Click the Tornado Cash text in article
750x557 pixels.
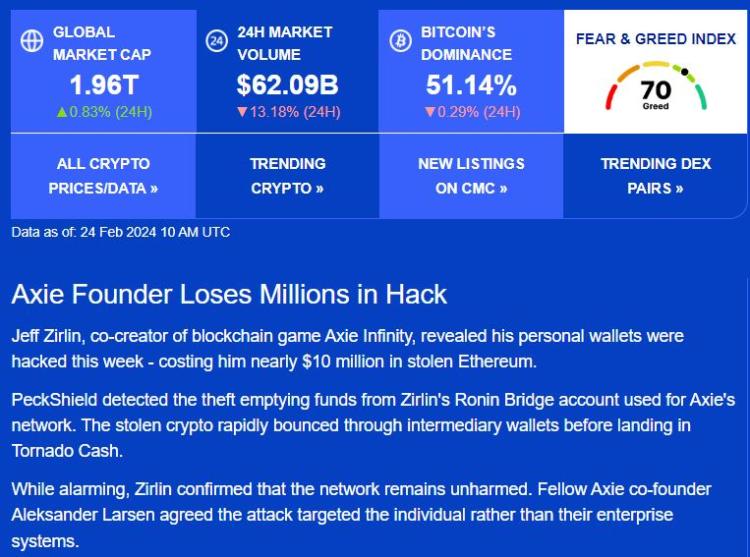click(67, 451)
